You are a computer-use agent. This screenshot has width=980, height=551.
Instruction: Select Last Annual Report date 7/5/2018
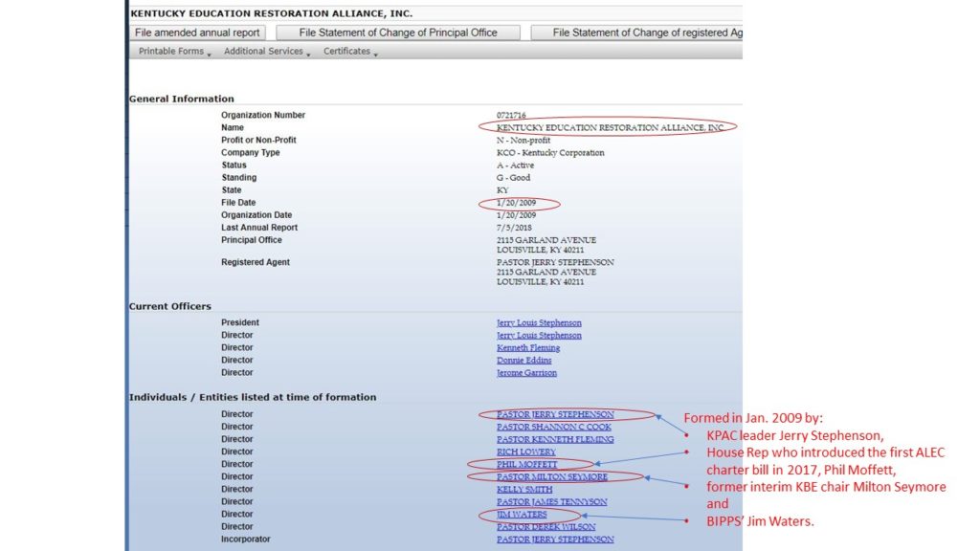click(514, 228)
